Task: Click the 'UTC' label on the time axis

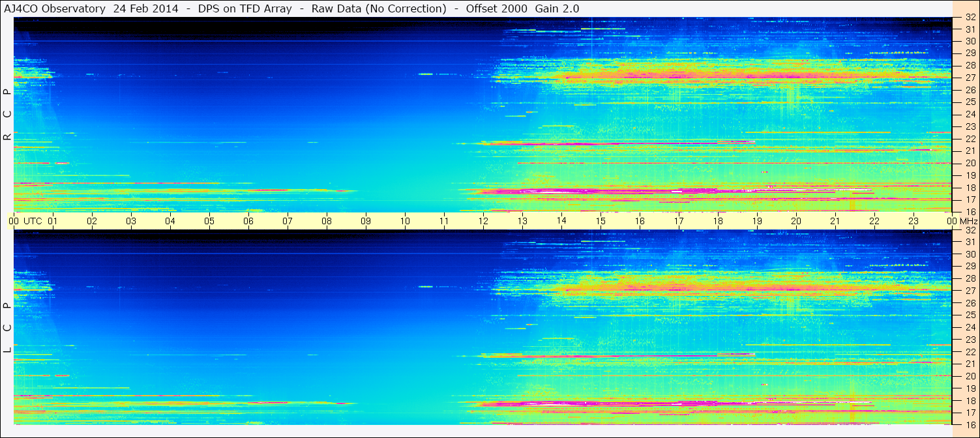Action: 33,221
